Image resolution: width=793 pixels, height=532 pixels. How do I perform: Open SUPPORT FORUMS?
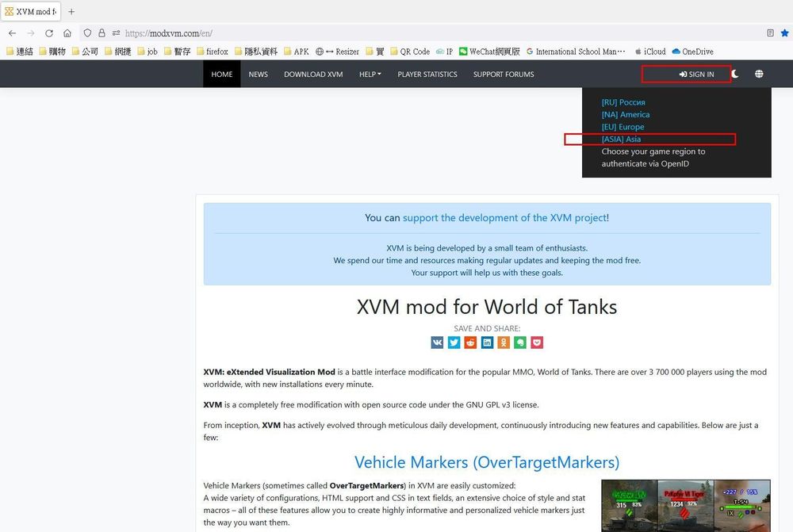[x=504, y=75]
